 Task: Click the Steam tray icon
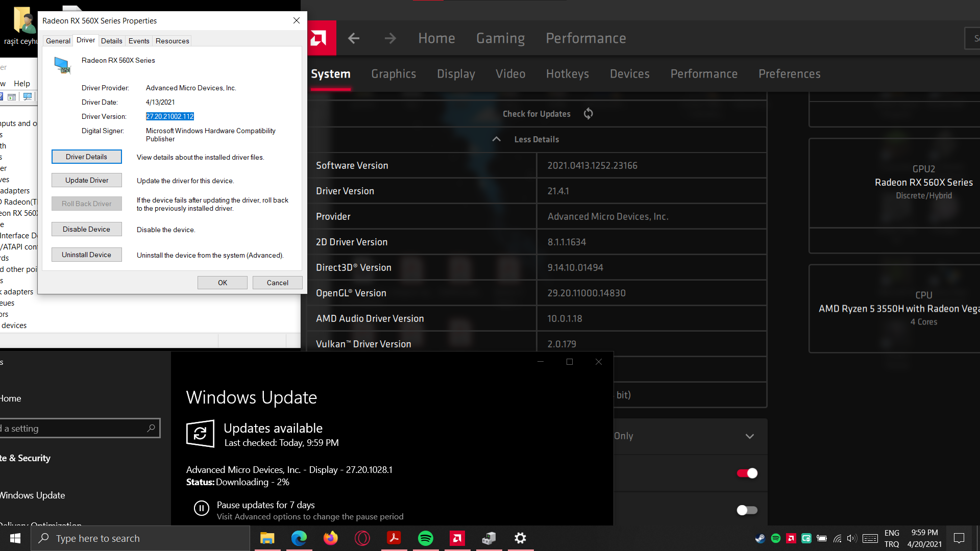point(760,538)
